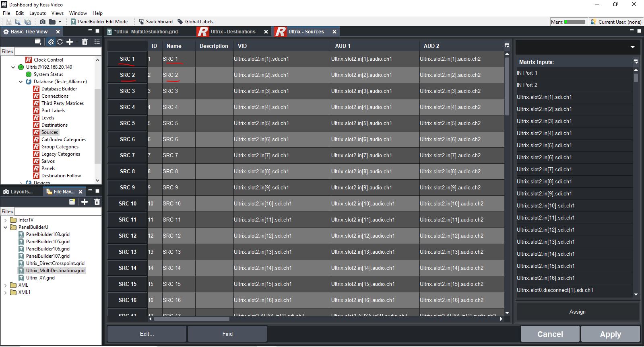
Task: Click the Save All icon in toolbar
Action: click(27, 22)
